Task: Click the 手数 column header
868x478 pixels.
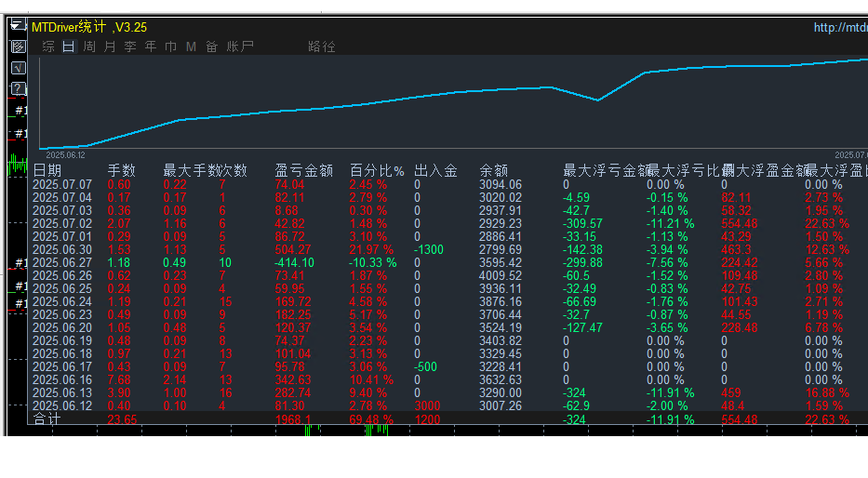Action: point(121,170)
